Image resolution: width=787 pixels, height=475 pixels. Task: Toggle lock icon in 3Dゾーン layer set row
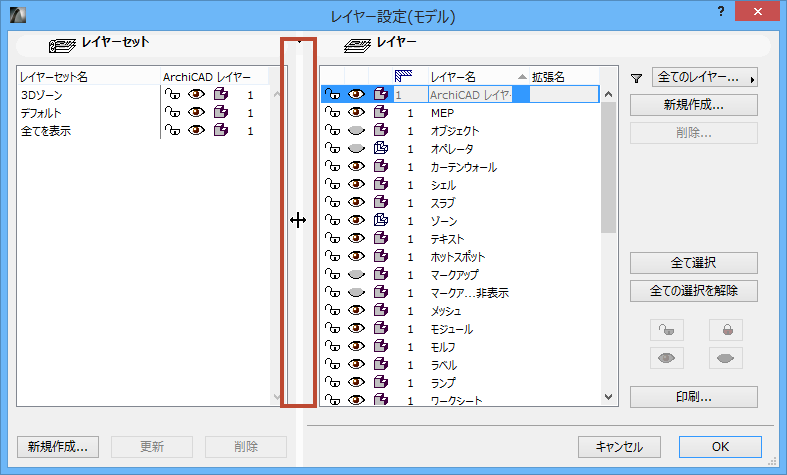click(172, 94)
